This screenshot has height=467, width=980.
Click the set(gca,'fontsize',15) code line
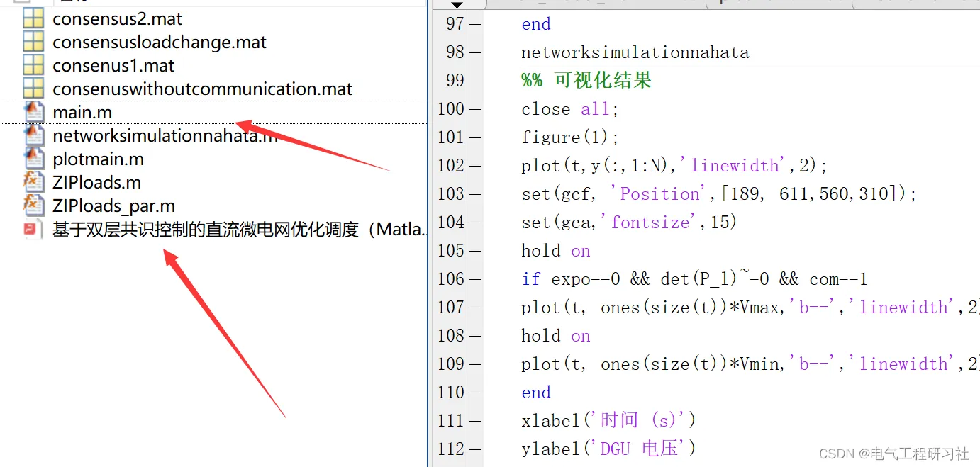[629, 223]
